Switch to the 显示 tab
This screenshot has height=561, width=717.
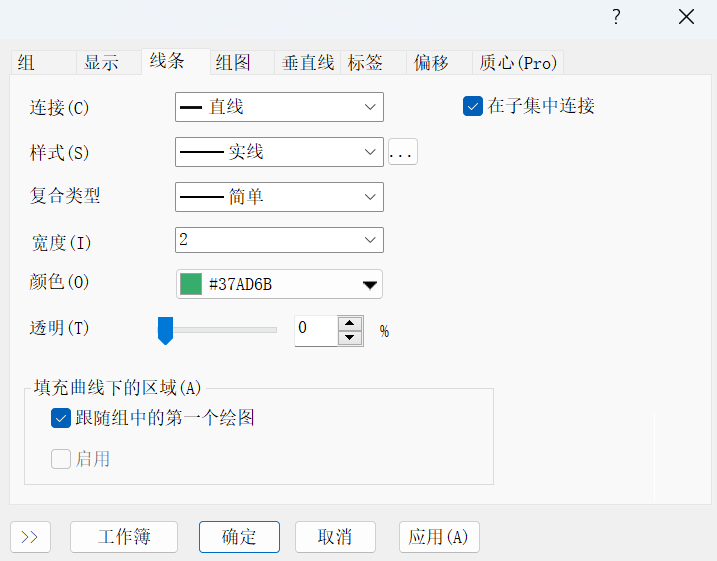pyautogui.click(x=109, y=62)
